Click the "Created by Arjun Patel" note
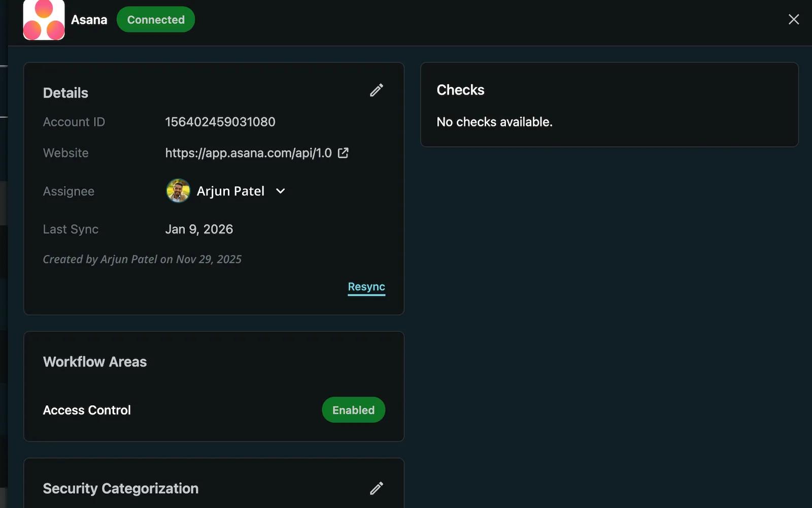 click(x=142, y=259)
